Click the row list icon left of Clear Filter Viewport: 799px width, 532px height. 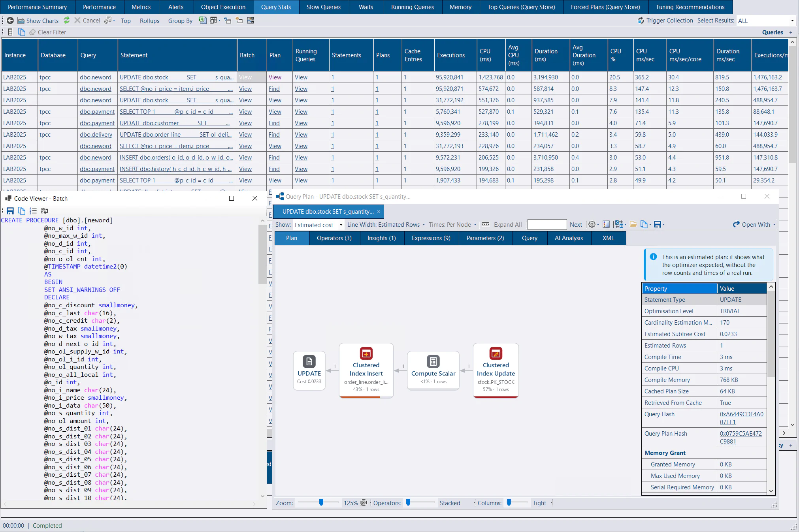point(10,32)
